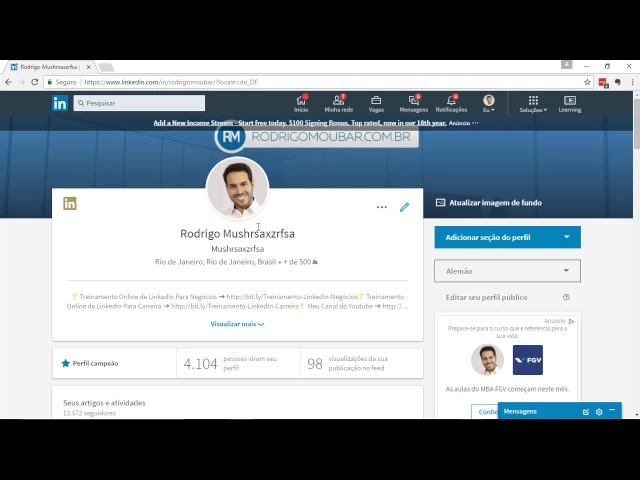The height and width of the screenshot is (480, 640).
Task: Reload the page with the refresh icon
Action: tap(35, 82)
